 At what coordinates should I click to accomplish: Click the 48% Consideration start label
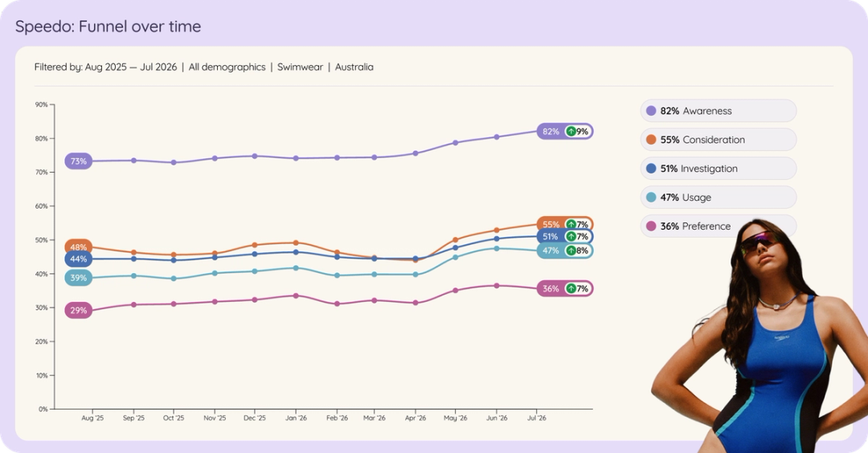[79, 246]
